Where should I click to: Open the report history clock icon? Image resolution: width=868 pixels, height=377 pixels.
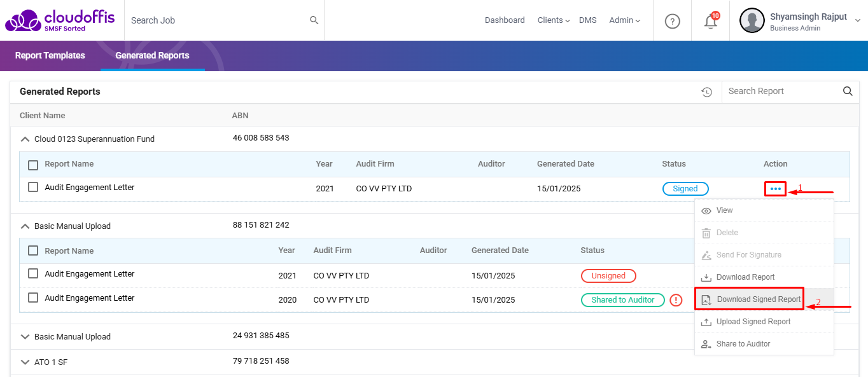click(706, 92)
